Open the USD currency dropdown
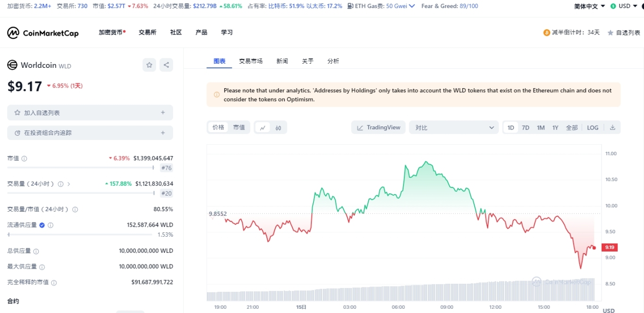This screenshot has height=313, width=644. point(624,6)
